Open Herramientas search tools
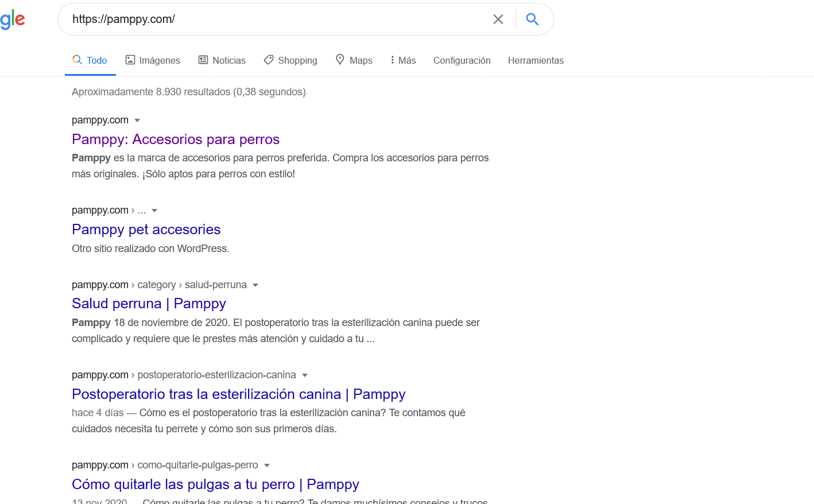This screenshot has width=814, height=504. (x=536, y=60)
